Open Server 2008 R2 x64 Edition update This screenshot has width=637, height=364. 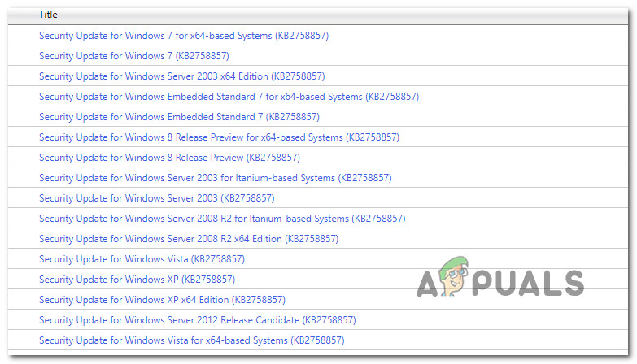(189, 239)
